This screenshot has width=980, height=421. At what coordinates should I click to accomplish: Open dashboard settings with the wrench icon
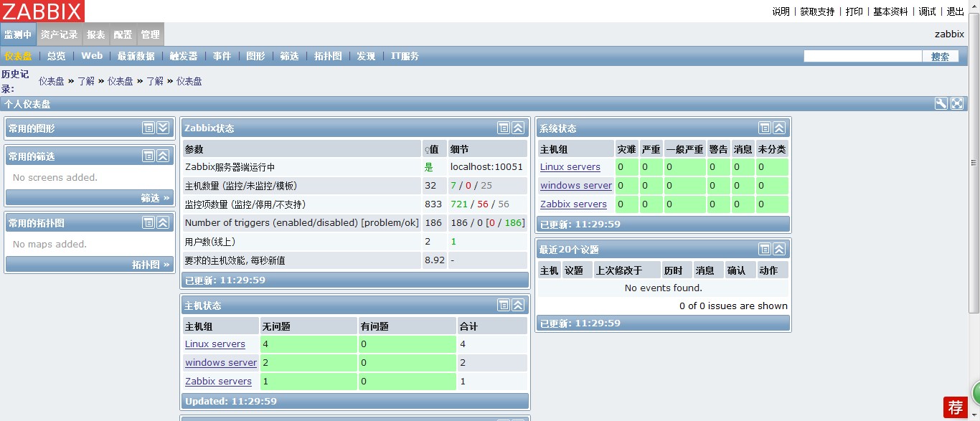[941, 103]
